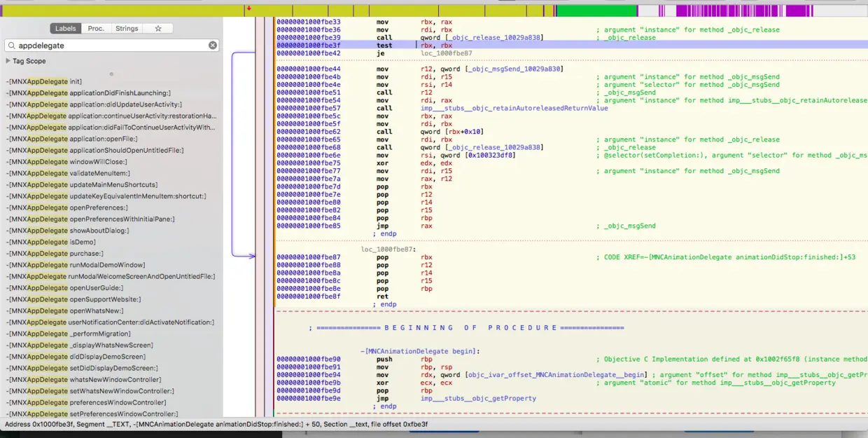This screenshot has height=438, width=868.
Task: Select openPreferencesWithInitialPane: label
Action: (x=90, y=219)
